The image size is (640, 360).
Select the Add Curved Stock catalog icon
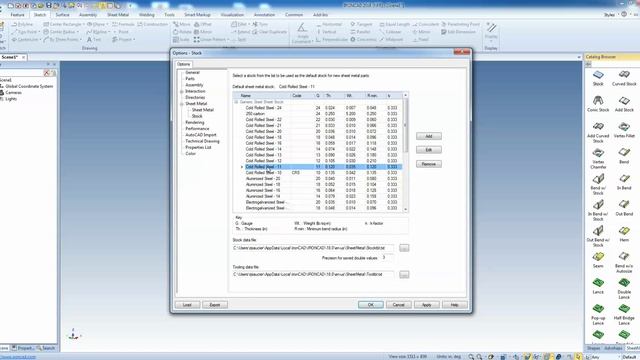[598, 126]
